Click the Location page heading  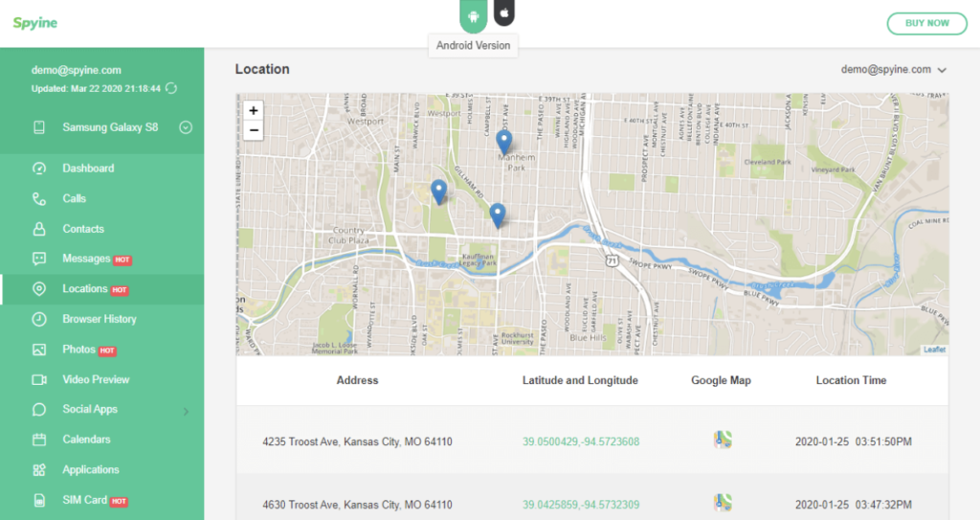click(262, 70)
